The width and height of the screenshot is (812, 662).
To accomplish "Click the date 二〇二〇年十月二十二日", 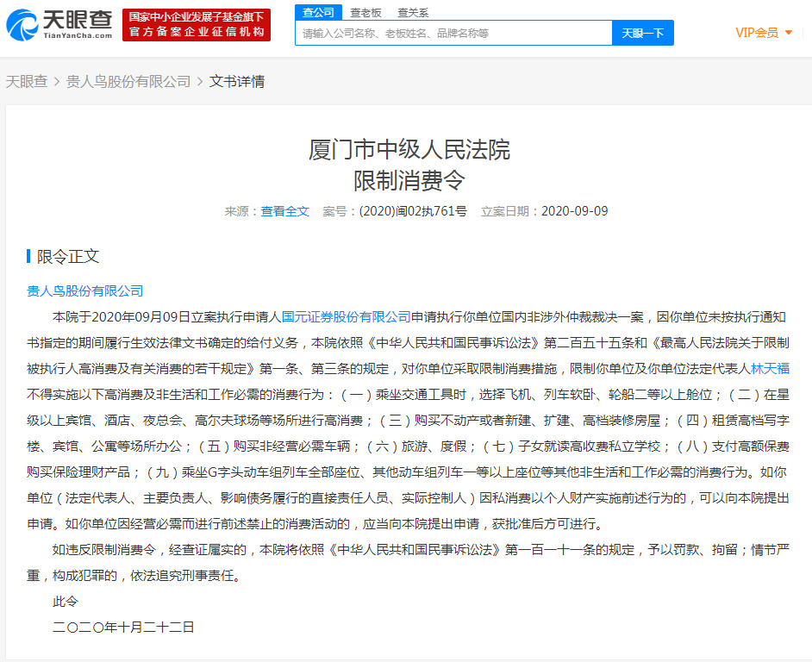I will [123, 628].
